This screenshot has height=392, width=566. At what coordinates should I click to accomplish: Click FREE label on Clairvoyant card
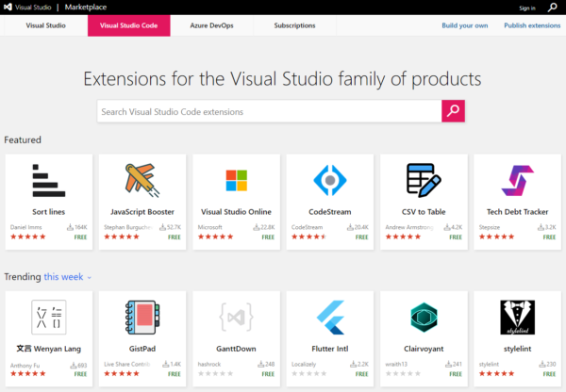(x=456, y=374)
